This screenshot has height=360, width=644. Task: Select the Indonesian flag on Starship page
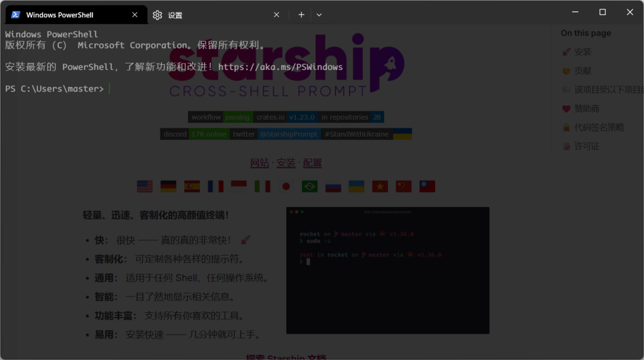(x=238, y=186)
